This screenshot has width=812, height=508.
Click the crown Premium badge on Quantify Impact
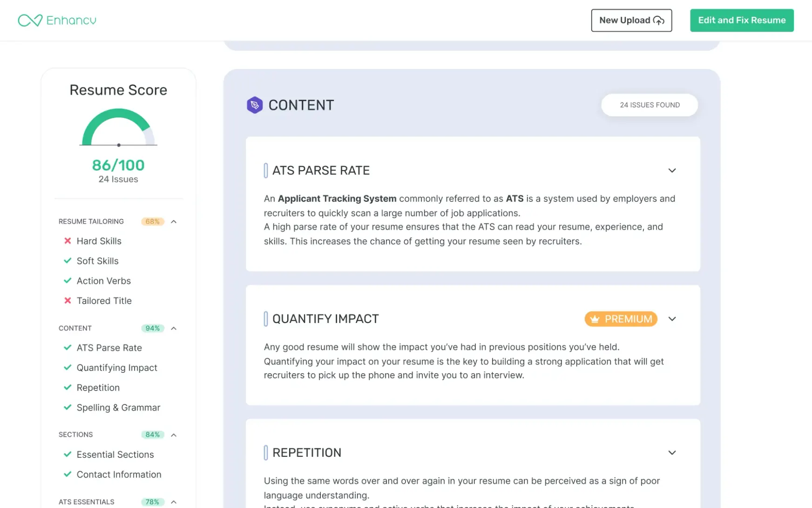pos(621,319)
